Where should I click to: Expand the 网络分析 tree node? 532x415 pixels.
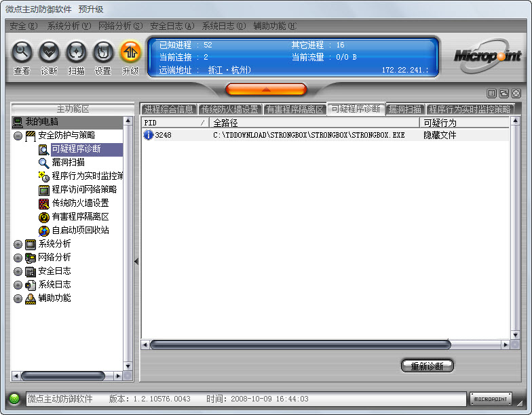[x=18, y=258]
